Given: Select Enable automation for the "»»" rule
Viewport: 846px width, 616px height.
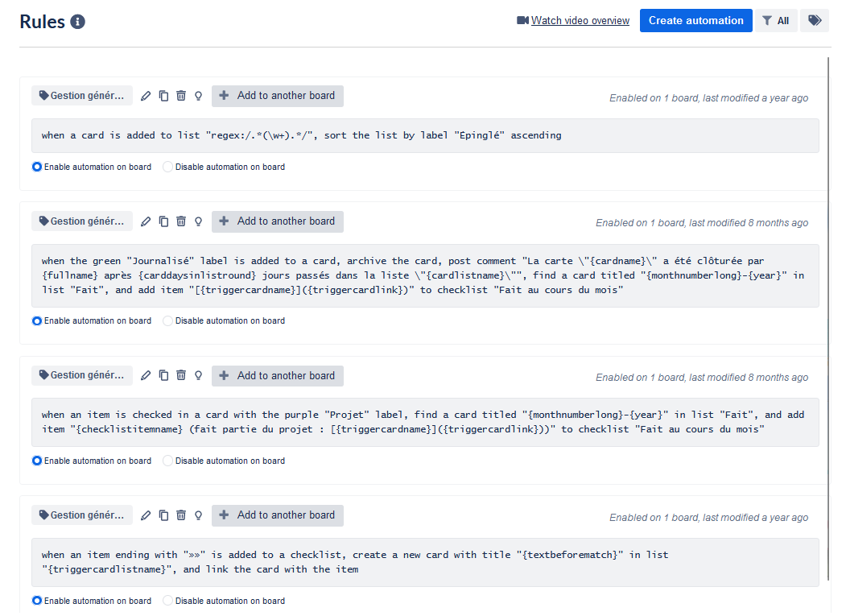Looking at the screenshot, I should pos(37,601).
